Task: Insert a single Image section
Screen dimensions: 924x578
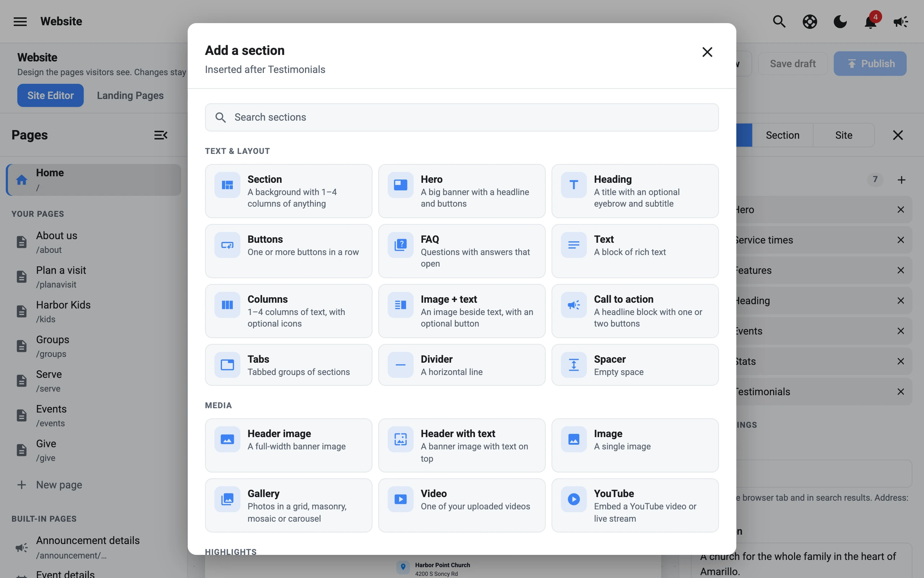Action: click(x=635, y=445)
